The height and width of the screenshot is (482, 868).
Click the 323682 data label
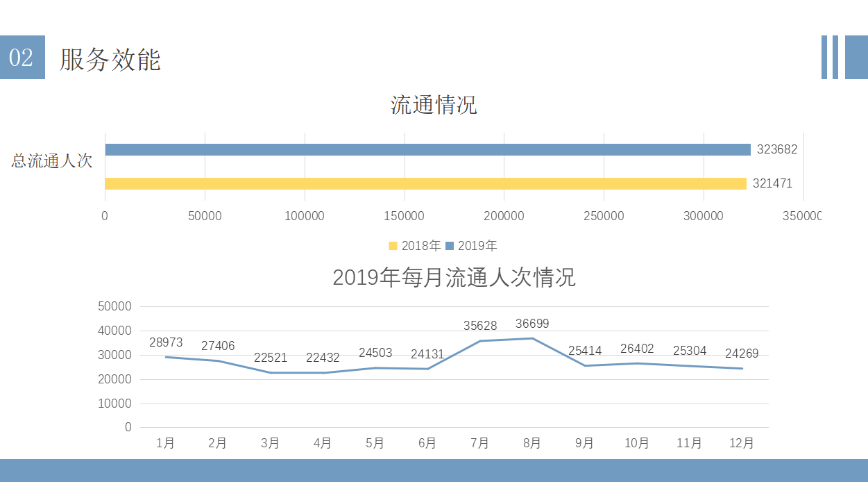pos(777,149)
